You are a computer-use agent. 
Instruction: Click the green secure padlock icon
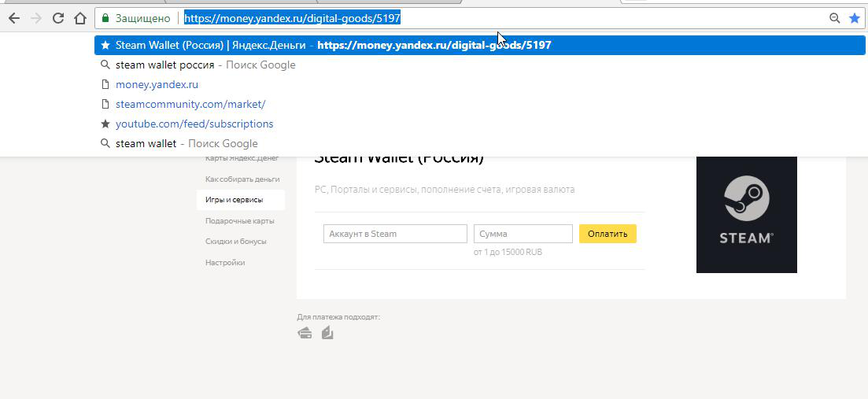pos(105,18)
